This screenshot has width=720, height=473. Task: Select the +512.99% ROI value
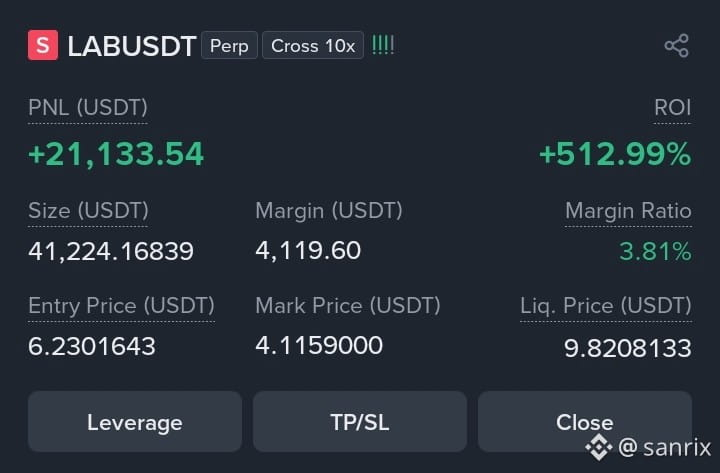tap(615, 154)
